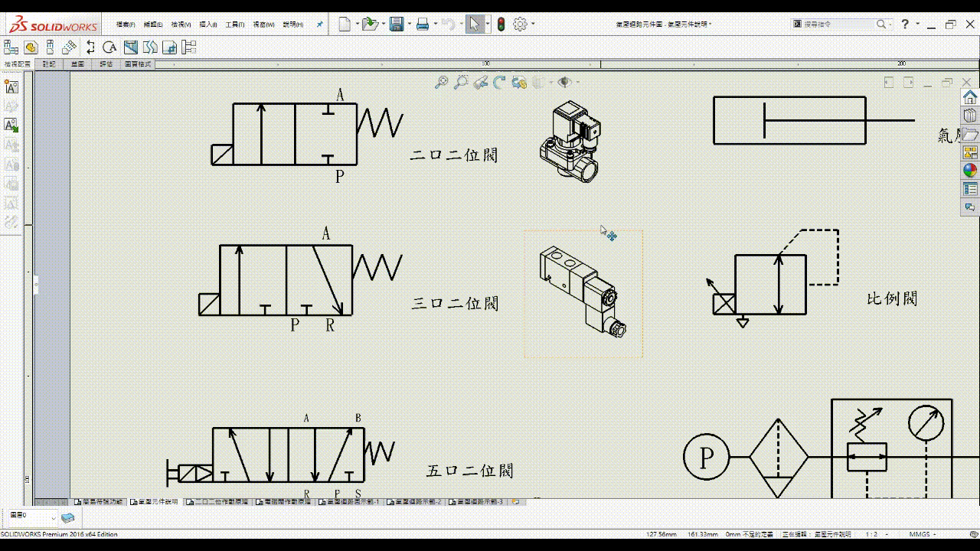Toggle the Select arrow tool

[x=474, y=24]
